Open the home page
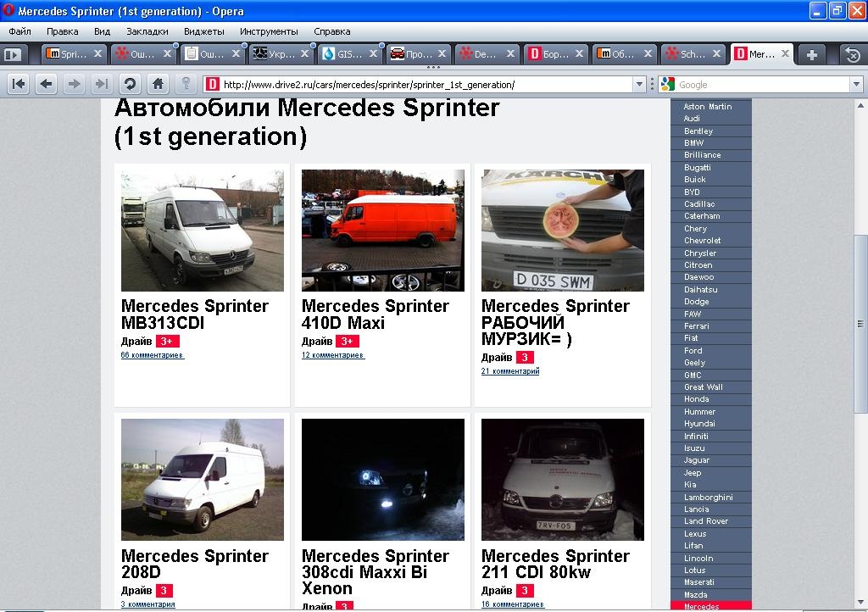The height and width of the screenshot is (612, 868). pyautogui.click(x=158, y=84)
